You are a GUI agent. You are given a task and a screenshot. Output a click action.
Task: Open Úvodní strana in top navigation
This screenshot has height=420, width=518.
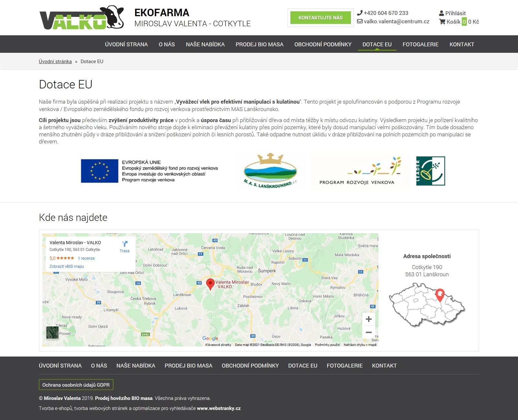click(x=126, y=44)
